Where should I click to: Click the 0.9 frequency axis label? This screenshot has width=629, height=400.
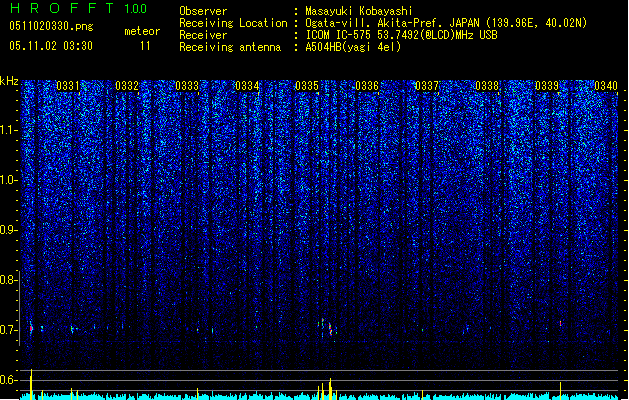click(9, 230)
